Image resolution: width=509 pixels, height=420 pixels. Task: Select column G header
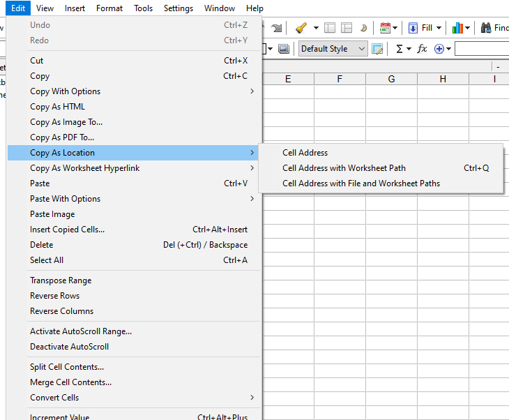pyautogui.click(x=391, y=79)
